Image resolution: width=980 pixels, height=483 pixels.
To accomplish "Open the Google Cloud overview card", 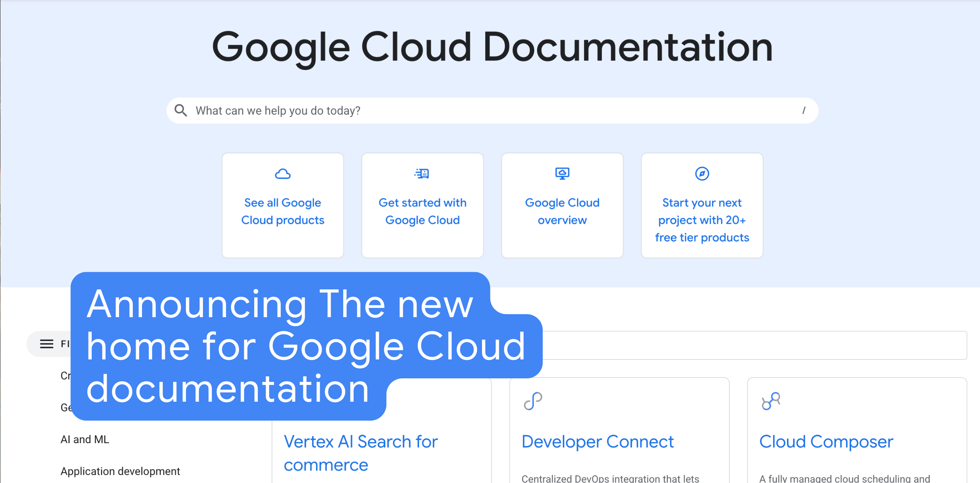I will 562,205.
